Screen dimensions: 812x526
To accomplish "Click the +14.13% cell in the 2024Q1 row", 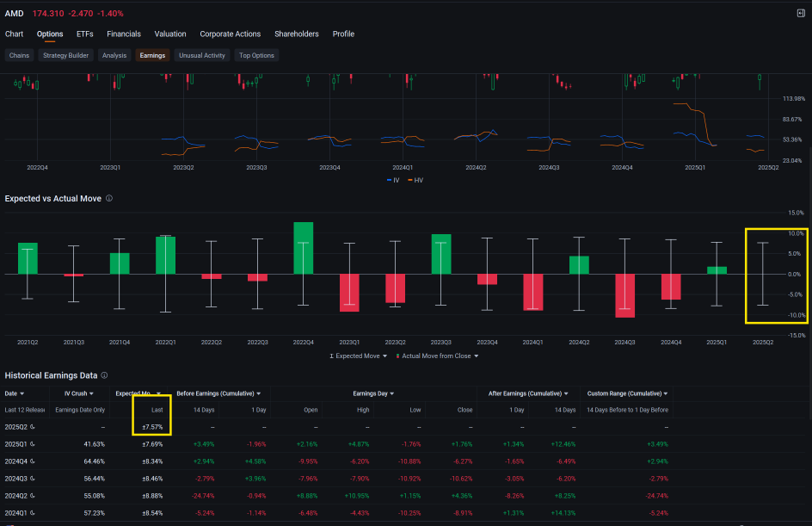I will tap(563, 513).
